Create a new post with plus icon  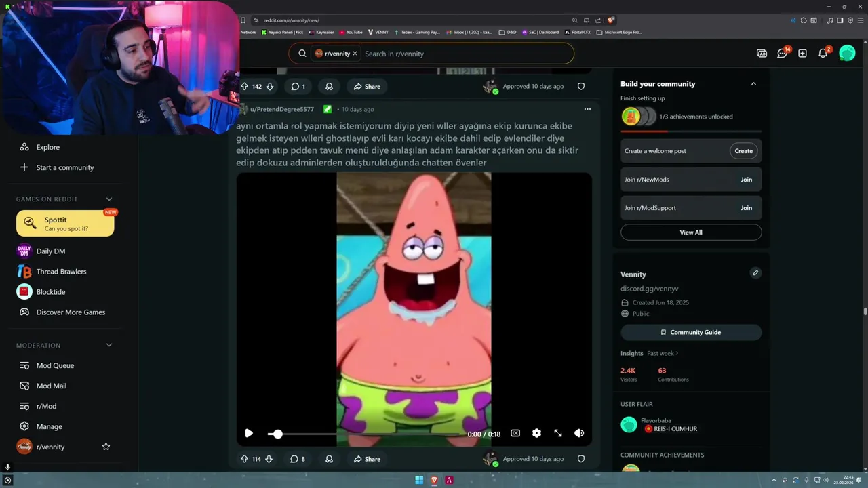[802, 53]
